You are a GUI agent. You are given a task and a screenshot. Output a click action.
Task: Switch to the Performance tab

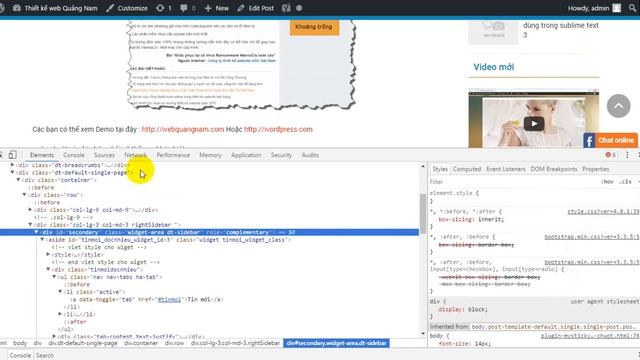[173, 155]
